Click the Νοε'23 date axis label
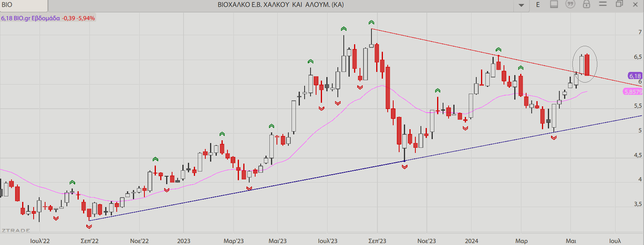Viewport: 644px width, 245px height. pos(427,241)
